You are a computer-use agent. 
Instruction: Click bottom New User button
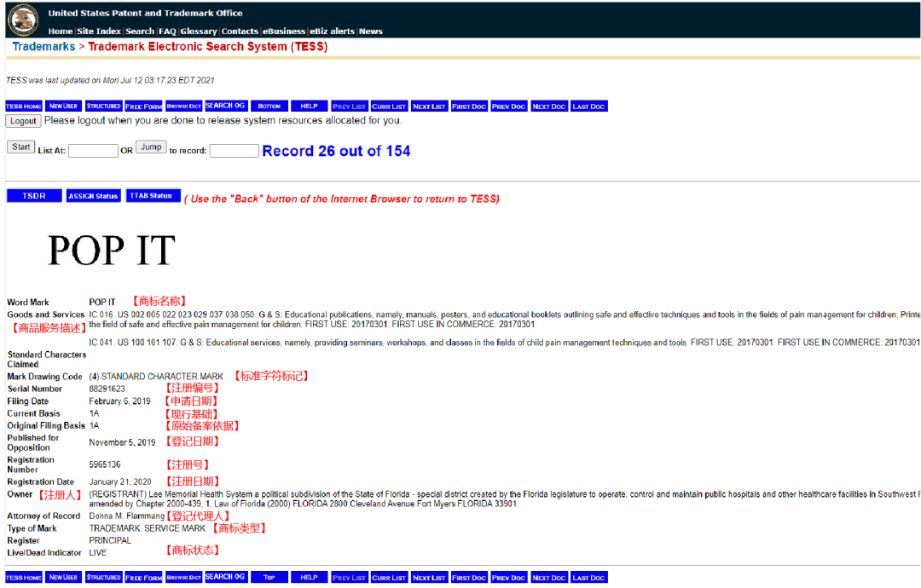(x=63, y=578)
